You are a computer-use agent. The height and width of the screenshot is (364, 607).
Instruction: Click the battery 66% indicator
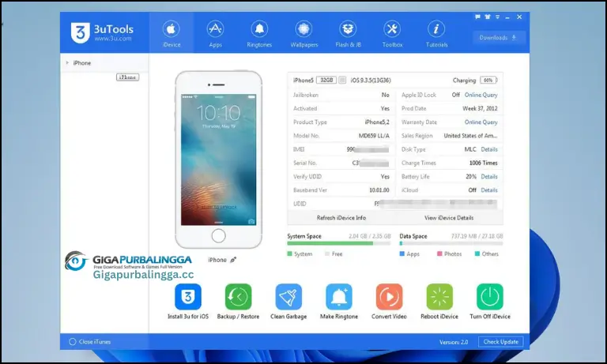(x=488, y=80)
